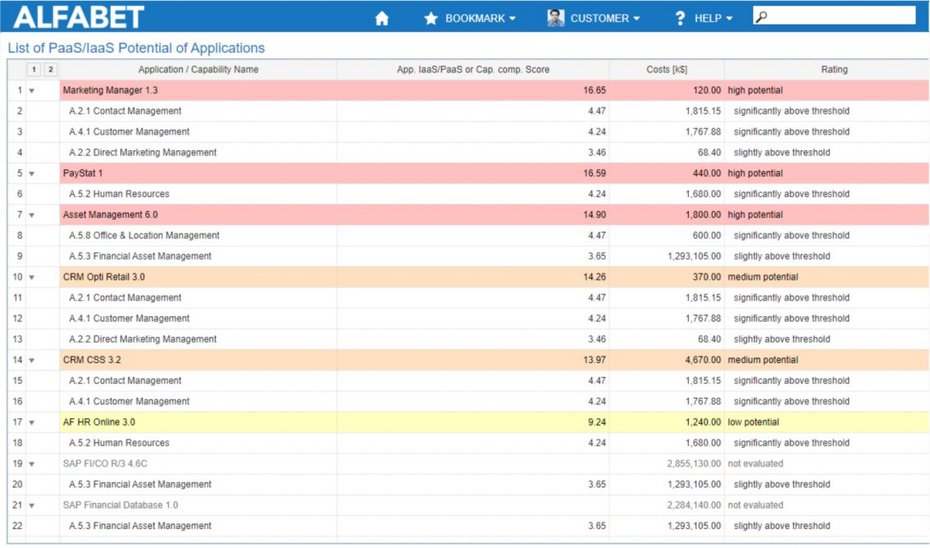Click the search magnifier icon

[762, 17]
